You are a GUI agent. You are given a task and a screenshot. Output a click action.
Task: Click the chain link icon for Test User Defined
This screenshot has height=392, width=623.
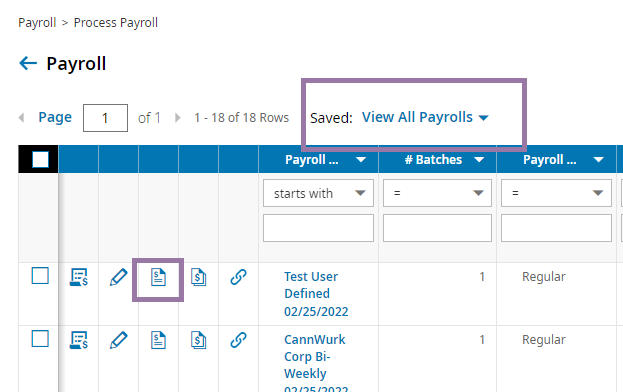pyautogui.click(x=238, y=277)
